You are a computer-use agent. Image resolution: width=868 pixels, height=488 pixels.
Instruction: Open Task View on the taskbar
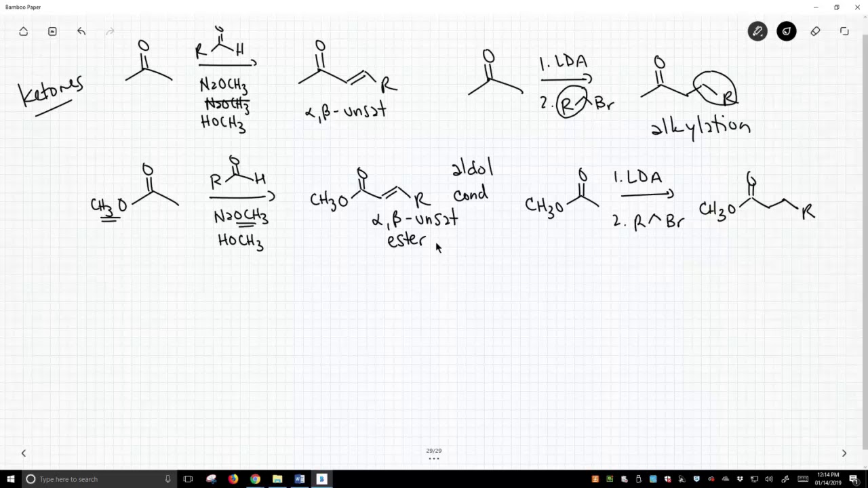[189, 479]
